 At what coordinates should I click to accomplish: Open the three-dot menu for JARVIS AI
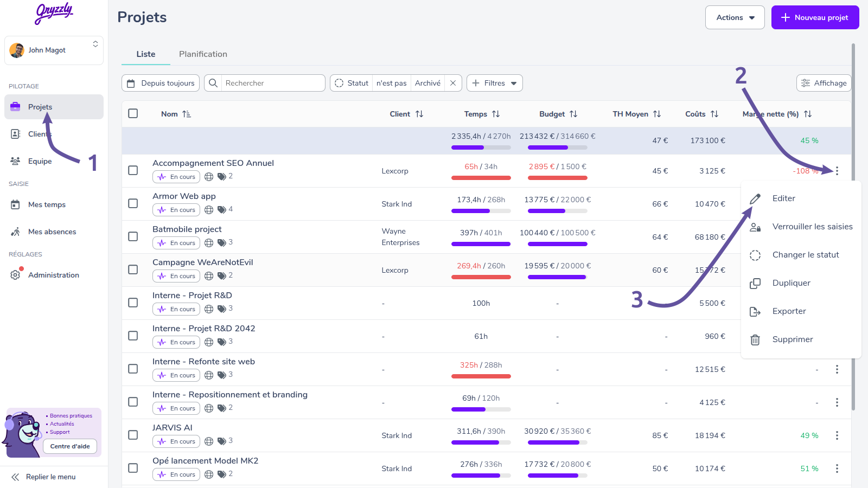(837, 435)
